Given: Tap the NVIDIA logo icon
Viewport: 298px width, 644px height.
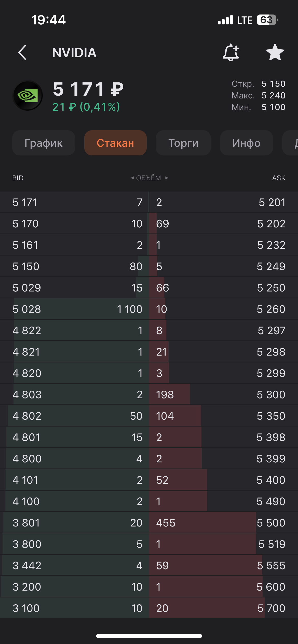Looking at the screenshot, I should pos(28,96).
